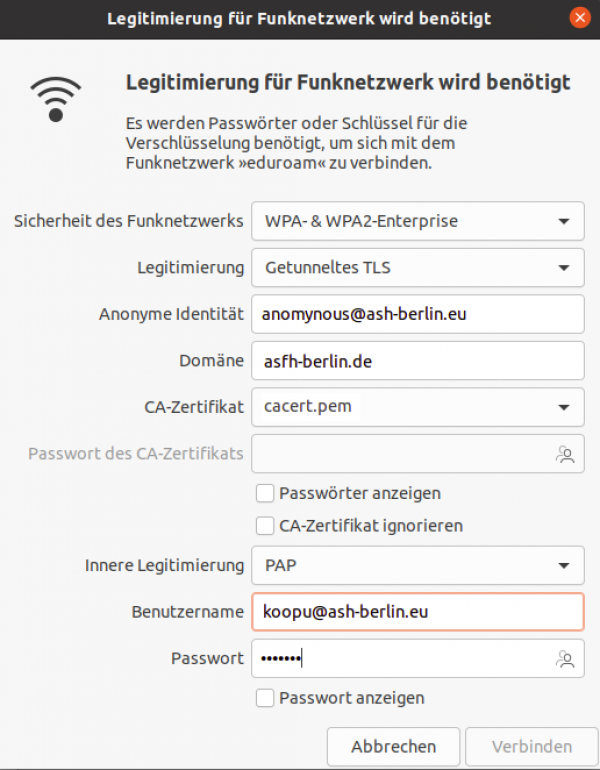This screenshot has width=600, height=770.
Task: Open the Getunneltes TLS dropdown
Action: (x=418, y=268)
